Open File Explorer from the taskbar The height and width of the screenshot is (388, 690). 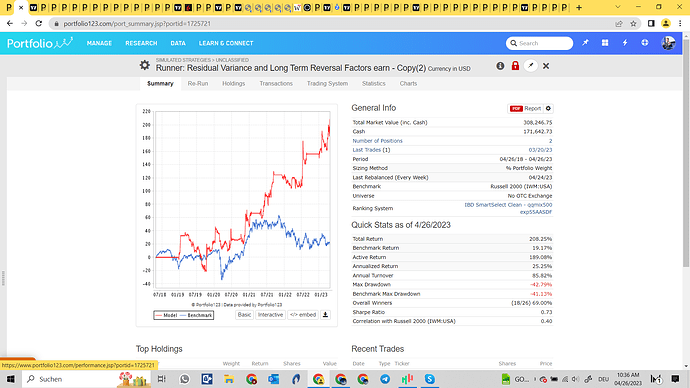pyautogui.click(x=229, y=379)
